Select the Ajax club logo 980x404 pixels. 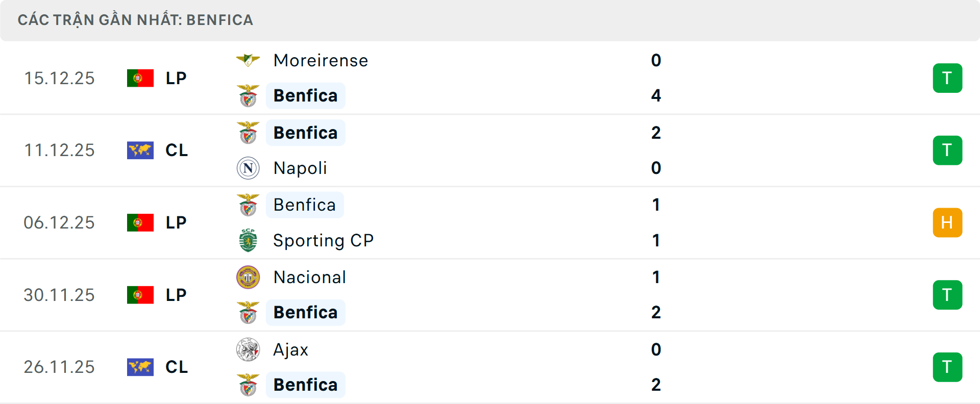(x=249, y=350)
